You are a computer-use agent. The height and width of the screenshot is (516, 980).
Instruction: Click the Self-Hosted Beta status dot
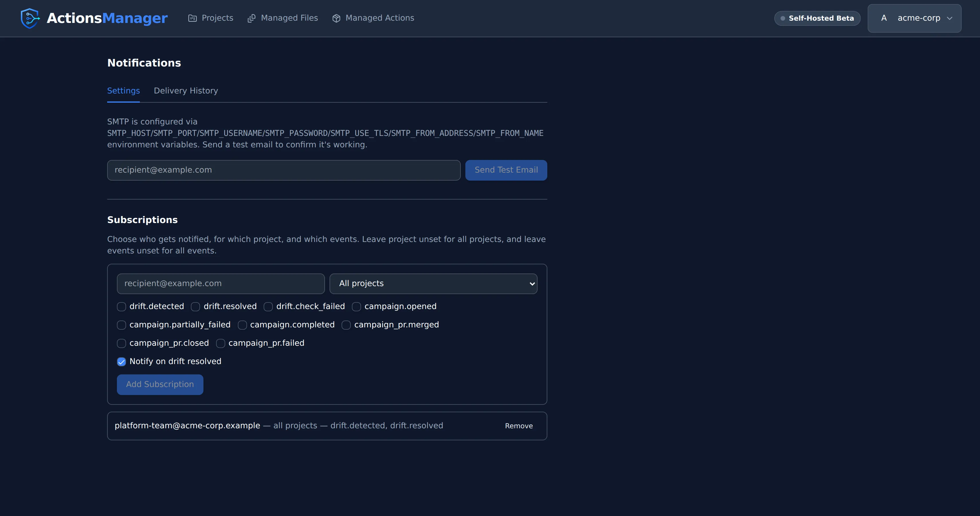[783, 18]
